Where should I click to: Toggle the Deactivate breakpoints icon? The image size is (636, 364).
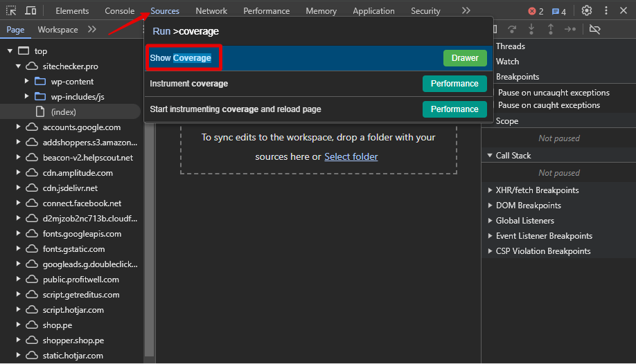click(x=594, y=29)
